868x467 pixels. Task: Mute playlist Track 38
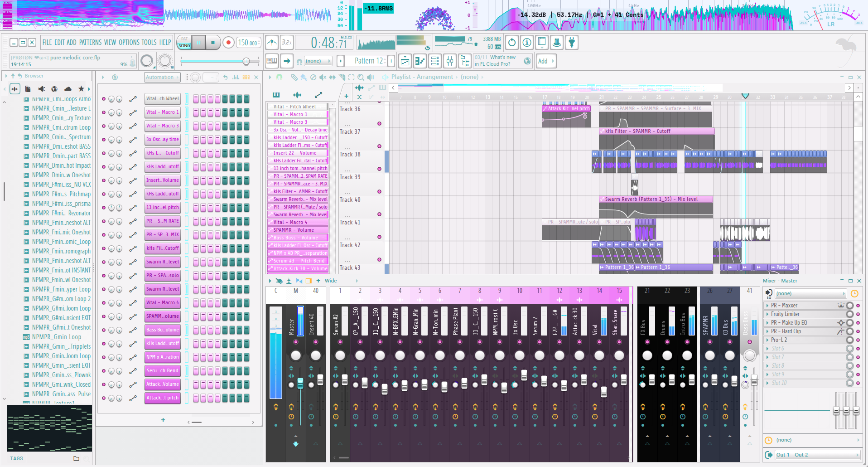pyautogui.click(x=379, y=169)
